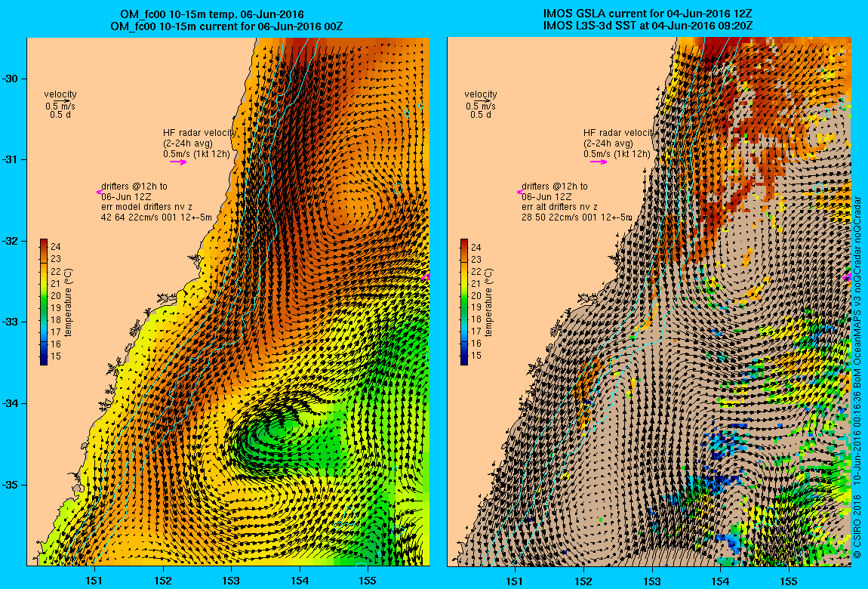The width and height of the screenshot is (868, 589).
Task: Select title 'IMOS GSLA current for 04-Jun-2016 12Z'
Action: click(x=648, y=14)
